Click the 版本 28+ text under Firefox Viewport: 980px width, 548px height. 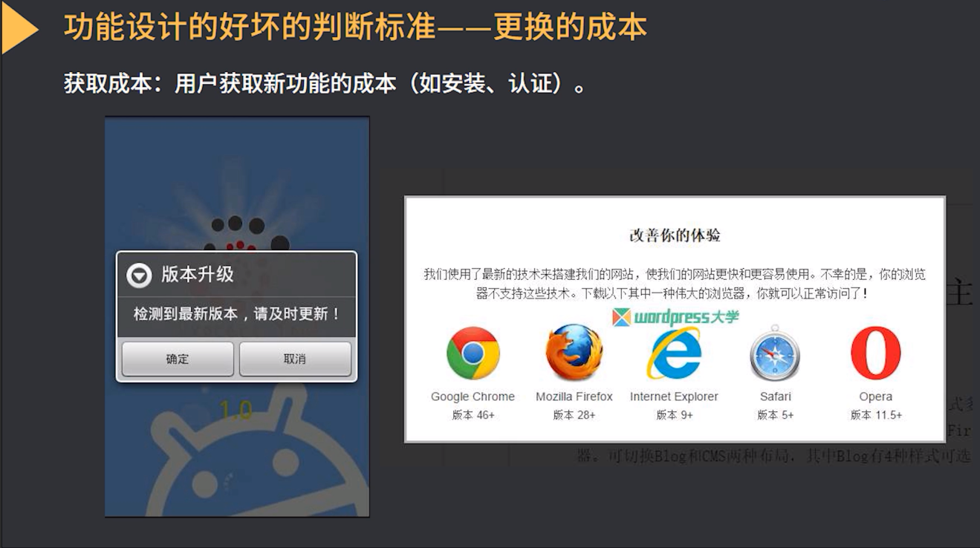[574, 415]
